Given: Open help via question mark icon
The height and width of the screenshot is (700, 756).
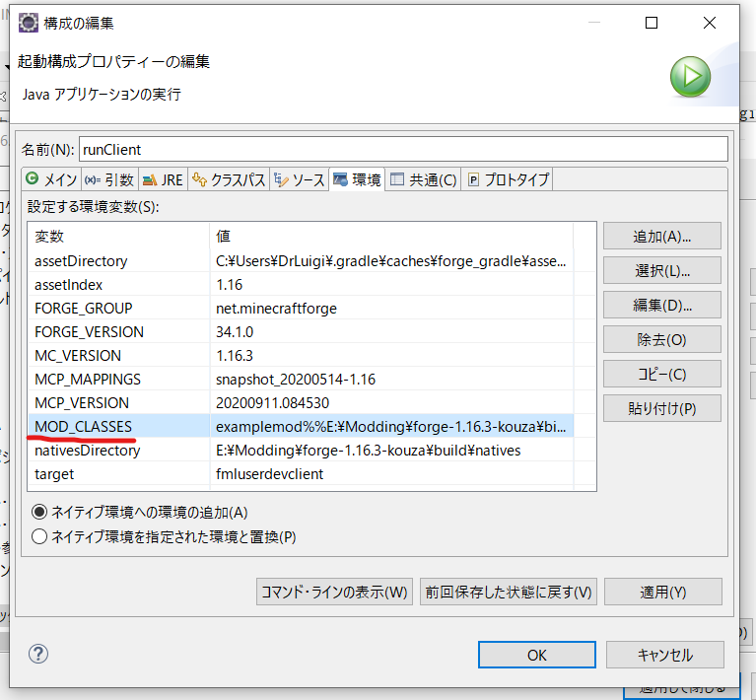Looking at the screenshot, I should tap(38, 655).
